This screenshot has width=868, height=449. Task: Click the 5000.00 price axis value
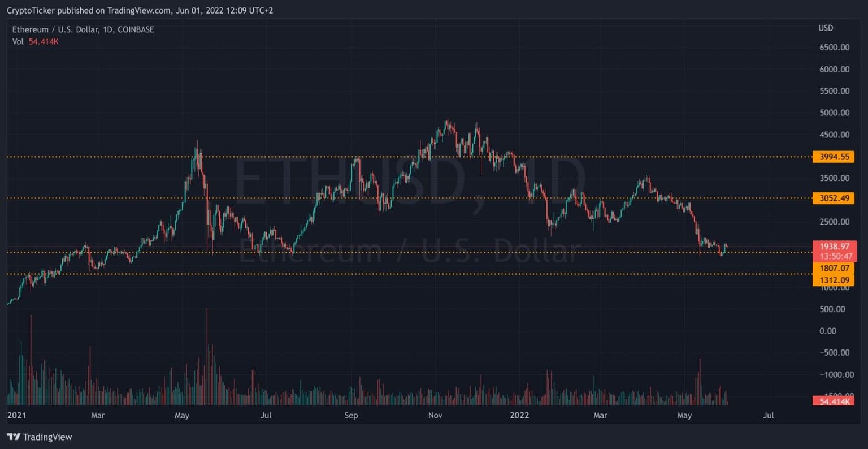point(834,113)
